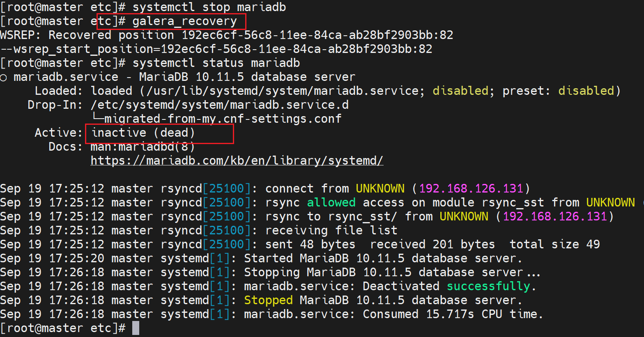This screenshot has height=337, width=644.
Task: Click the "systemctl status mariadb" command
Action: (216, 63)
